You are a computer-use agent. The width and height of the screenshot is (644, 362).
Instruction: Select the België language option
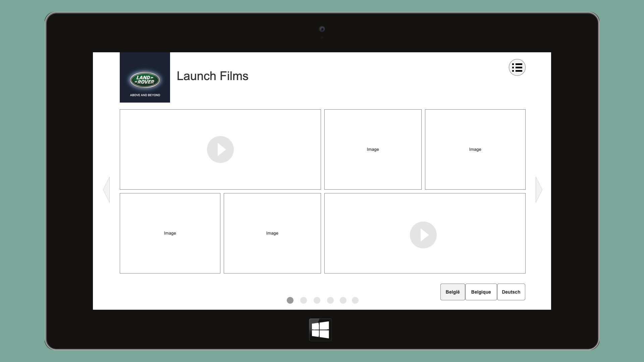[452, 292]
